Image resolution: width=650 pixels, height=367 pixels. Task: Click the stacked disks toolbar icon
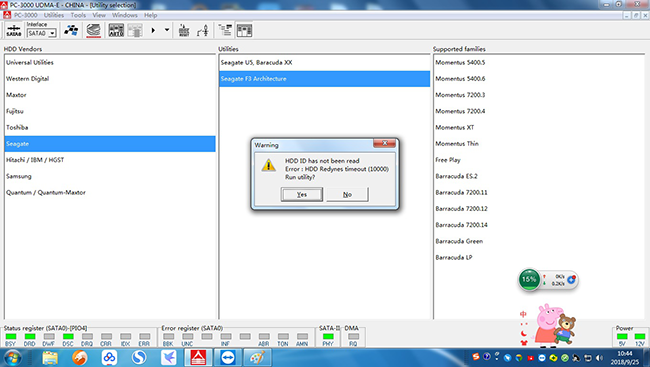(93, 30)
